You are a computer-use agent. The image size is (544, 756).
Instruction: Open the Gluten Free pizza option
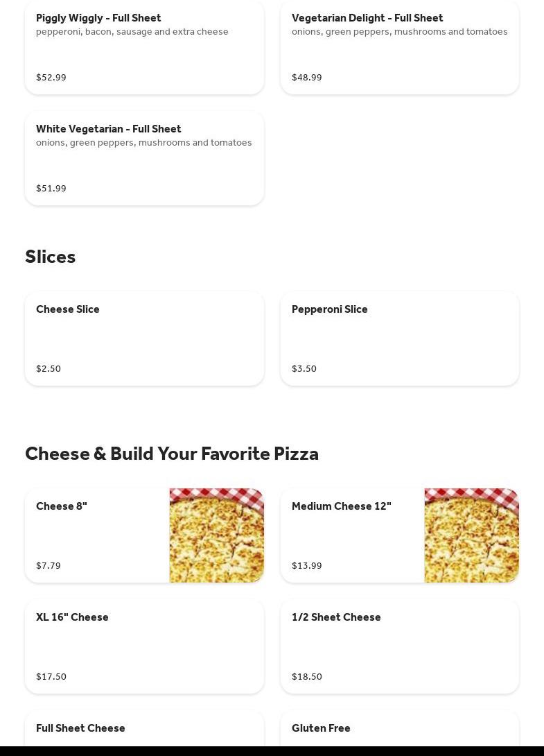[321, 728]
